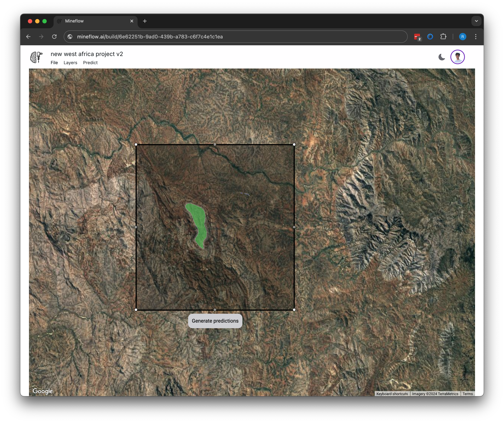The image size is (504, 423).
Task: Click the top-right corner handle of selection box
Action: (294, 145)
